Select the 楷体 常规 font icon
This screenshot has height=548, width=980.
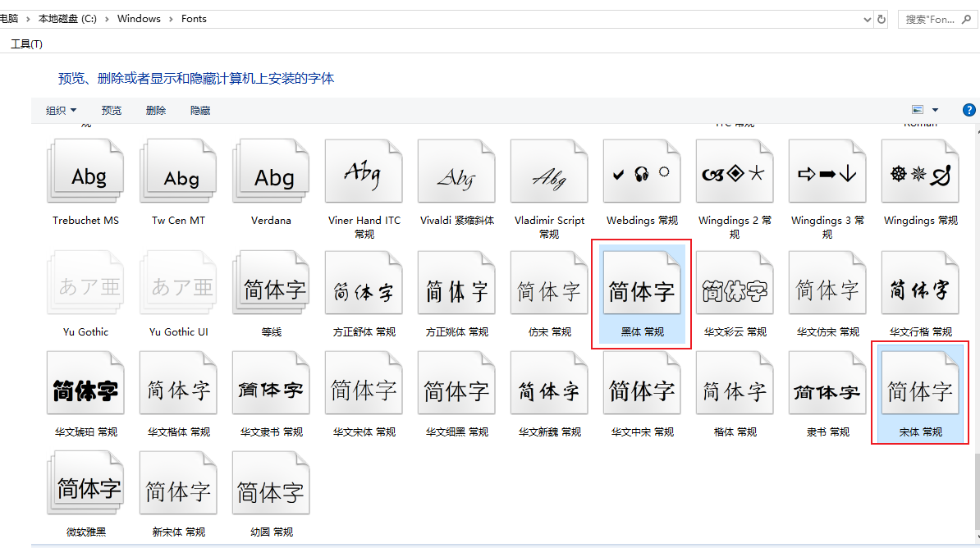tap(735, 383)
